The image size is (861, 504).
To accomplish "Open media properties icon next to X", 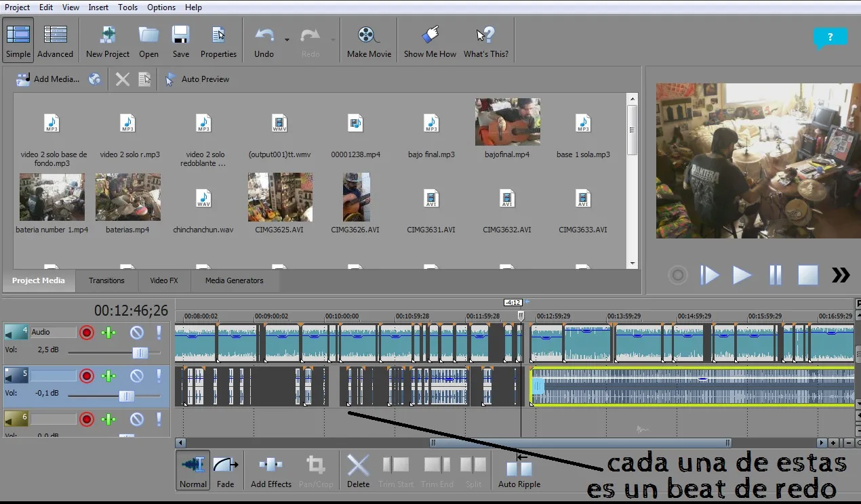I will click(144, 79).
